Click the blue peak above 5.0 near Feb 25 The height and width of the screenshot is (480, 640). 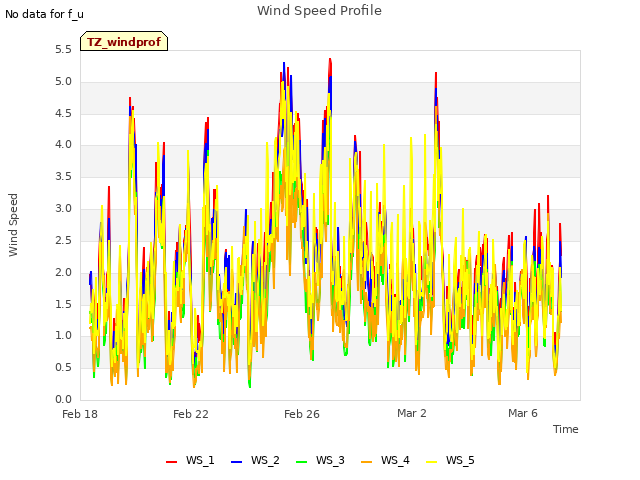click(284, 63)
